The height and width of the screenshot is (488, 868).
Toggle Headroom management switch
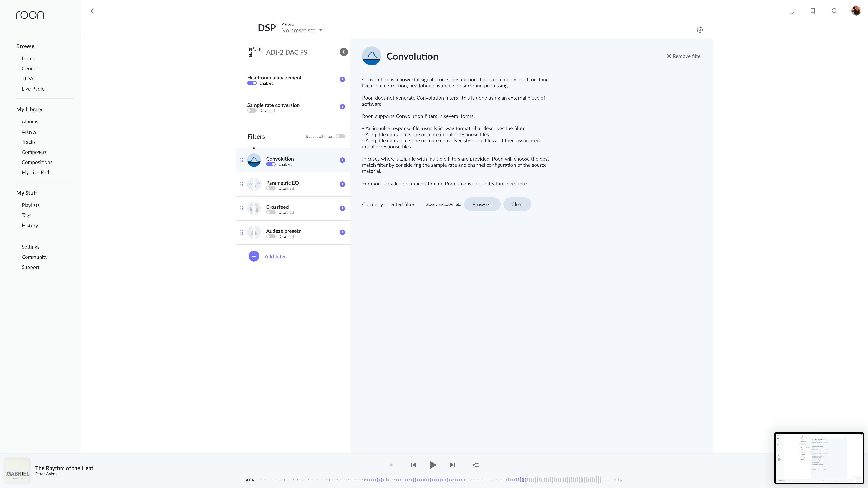click(252, 83)
